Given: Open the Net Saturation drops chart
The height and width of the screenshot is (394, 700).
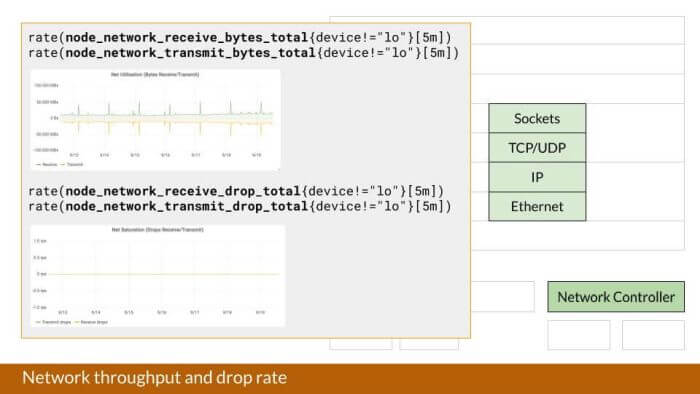Looking at the screenshot, I should 157,276.
